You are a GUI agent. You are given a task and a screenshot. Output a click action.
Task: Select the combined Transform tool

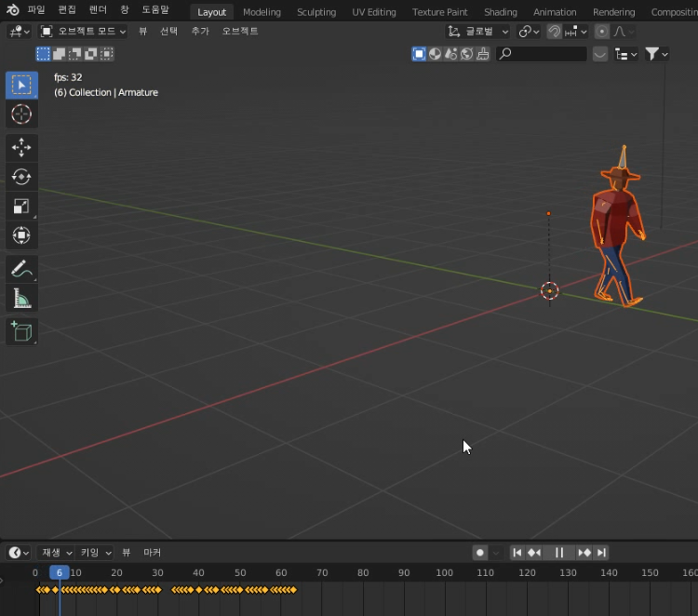21,235
